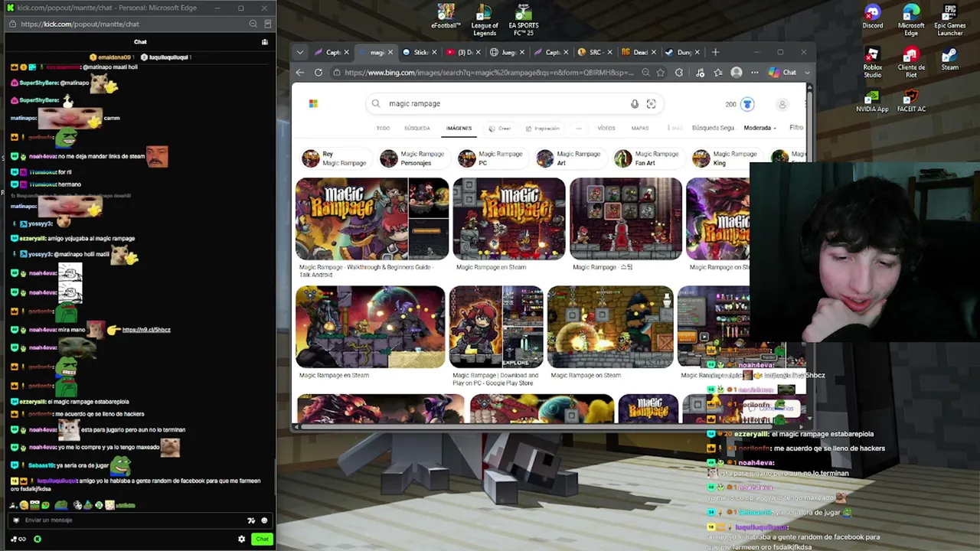Open the n9.cl link in chat
This screenshot has width=980, height=551.
(x=146, y=330)
